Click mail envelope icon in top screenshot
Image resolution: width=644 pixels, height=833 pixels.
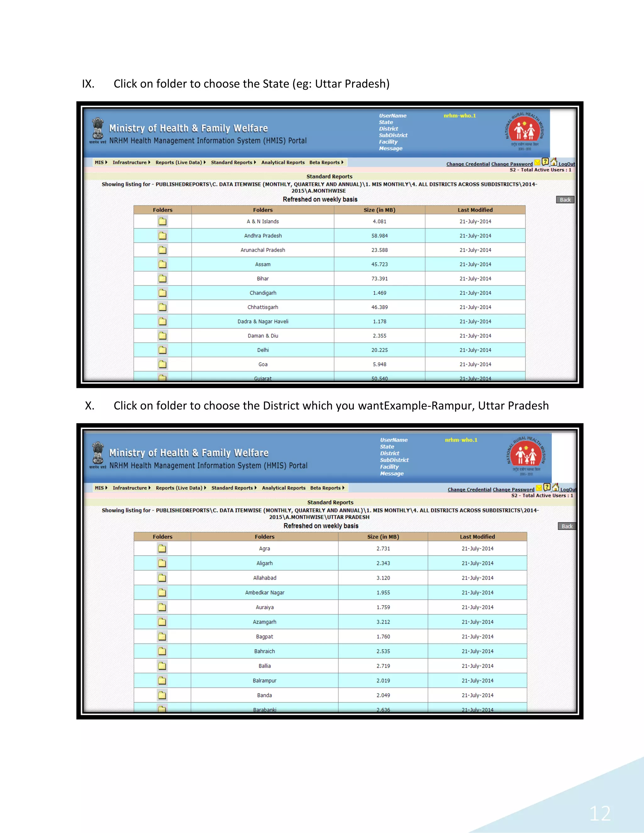[x=537, y=163]
